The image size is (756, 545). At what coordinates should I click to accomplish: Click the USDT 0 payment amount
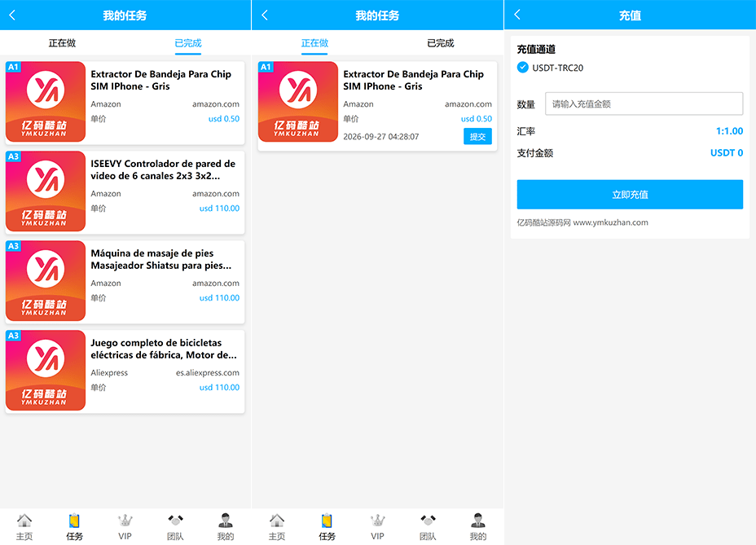[x=727, y=153]
